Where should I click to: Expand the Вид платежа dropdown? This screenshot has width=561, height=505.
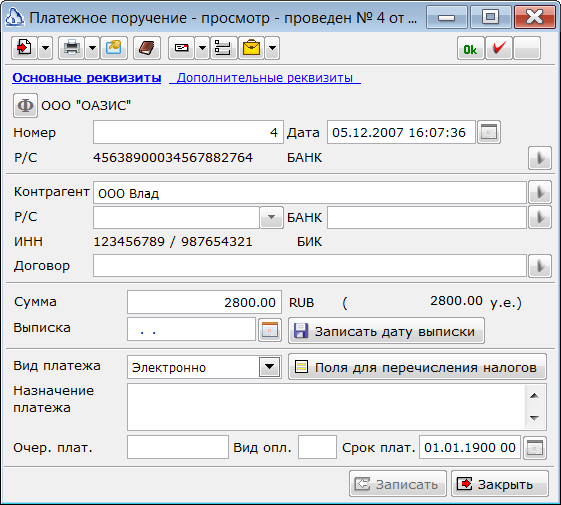tap(269, 367)
